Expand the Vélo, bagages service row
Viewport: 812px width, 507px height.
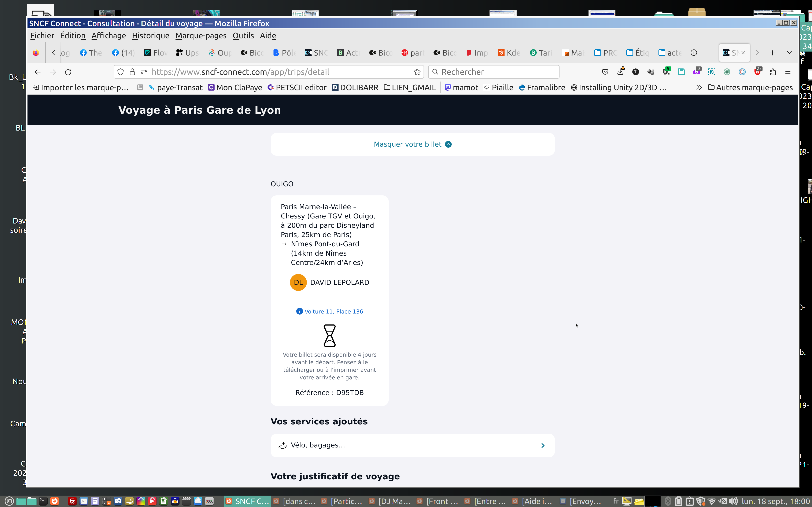point(412,445)
